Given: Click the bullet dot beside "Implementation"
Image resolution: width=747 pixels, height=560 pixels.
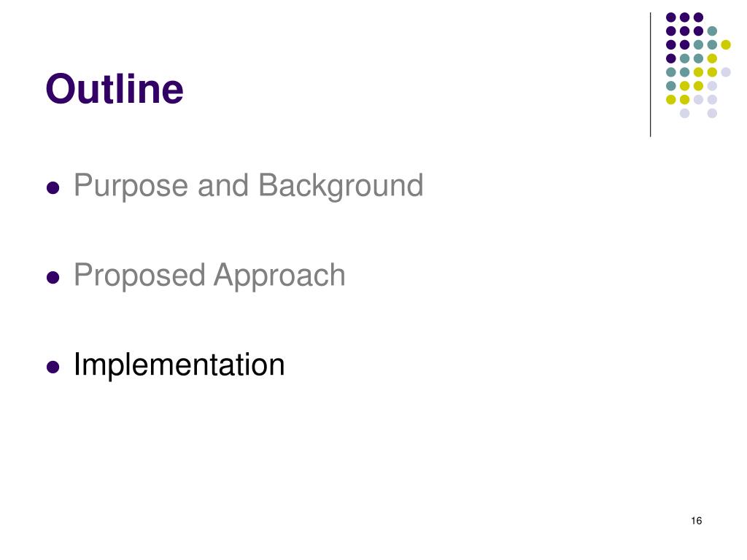Looking at the screenshot, I should click(53, 367).
